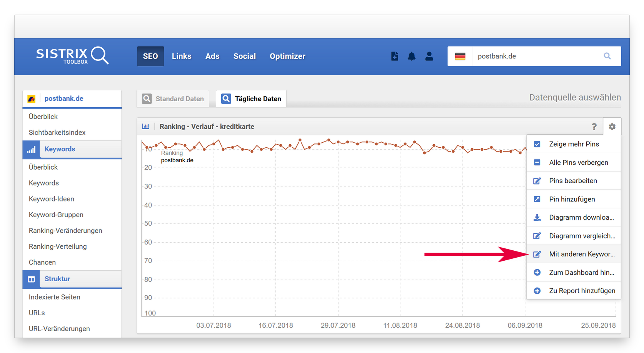644x353 pixels.
Task: Open the question mark help icon
Action: (594, 127)
